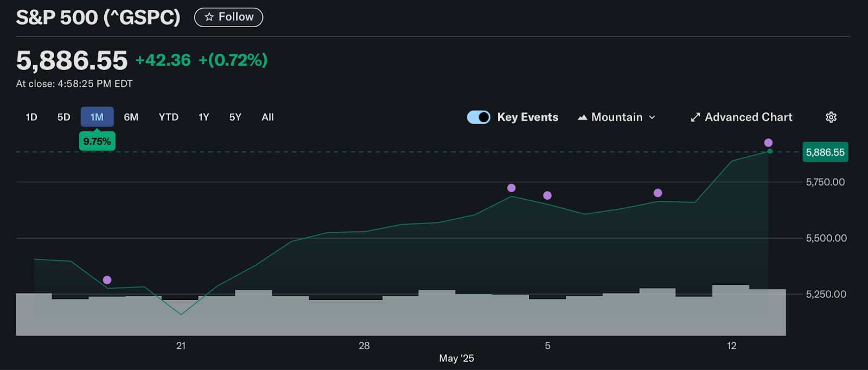Click the end-of-line green price point

770,151
